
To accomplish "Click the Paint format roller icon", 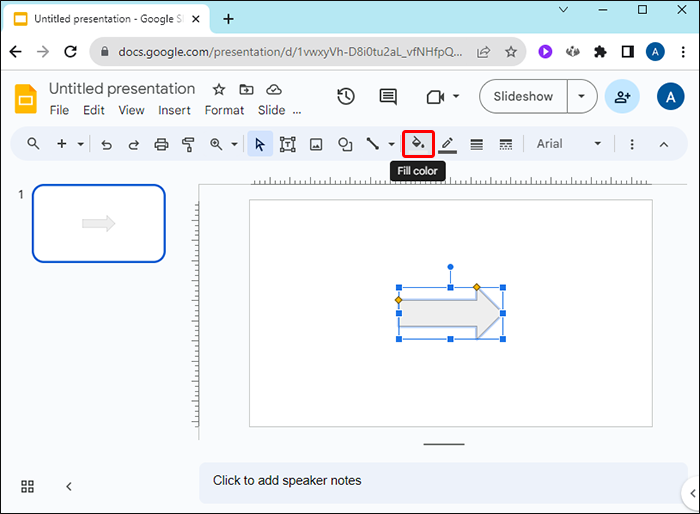I will (188, 144).
